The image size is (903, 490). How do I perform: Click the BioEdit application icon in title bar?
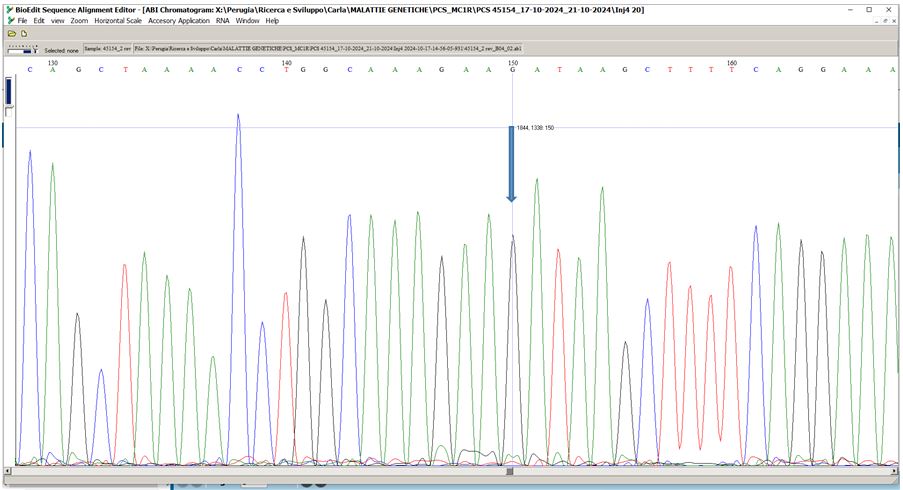[8, 8]
